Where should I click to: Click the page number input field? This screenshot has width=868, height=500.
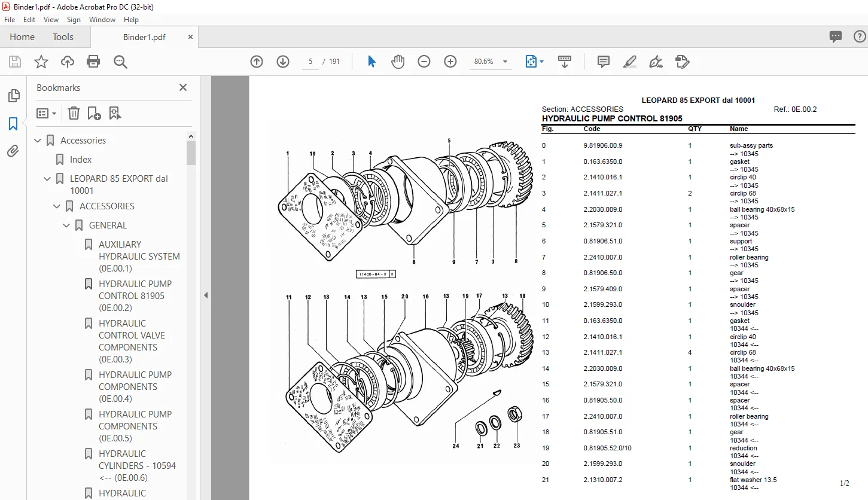tap(310, 62)
